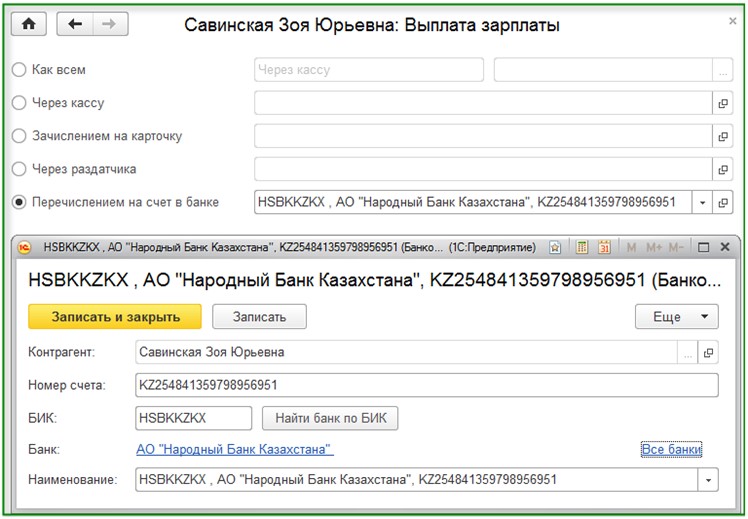This screenshot has width=748, height=519.
Task: Navigate forward with the right arrow
Action: pyautogui.click(x=110, y=24)
